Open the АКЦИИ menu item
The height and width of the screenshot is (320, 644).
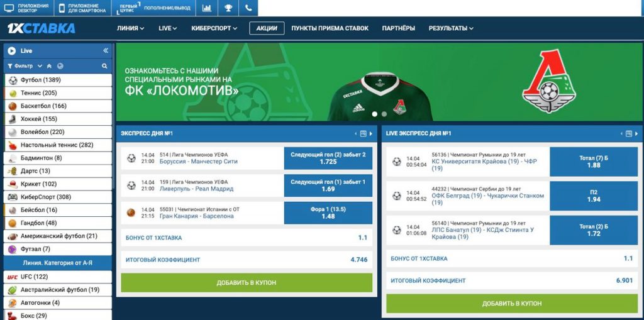(267, 28)
